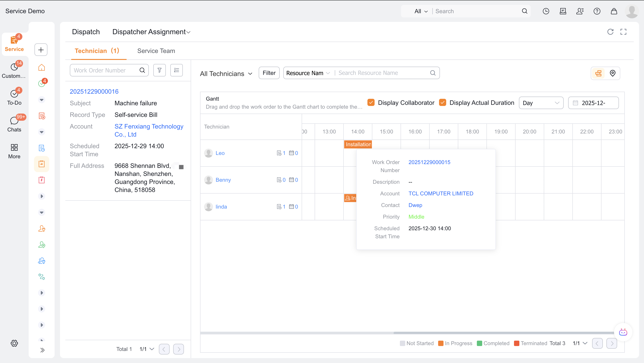Click the Gantt horizontal scrollbar
The image size is (644, 363).
tap(503, 333)
